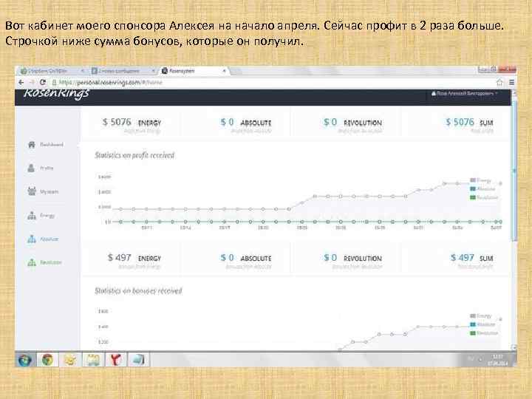Toggle Absolute series in bonuses chart legend
Image resolution: width=532 pixels, height=399 pixels.
click(x=482, y=324)
